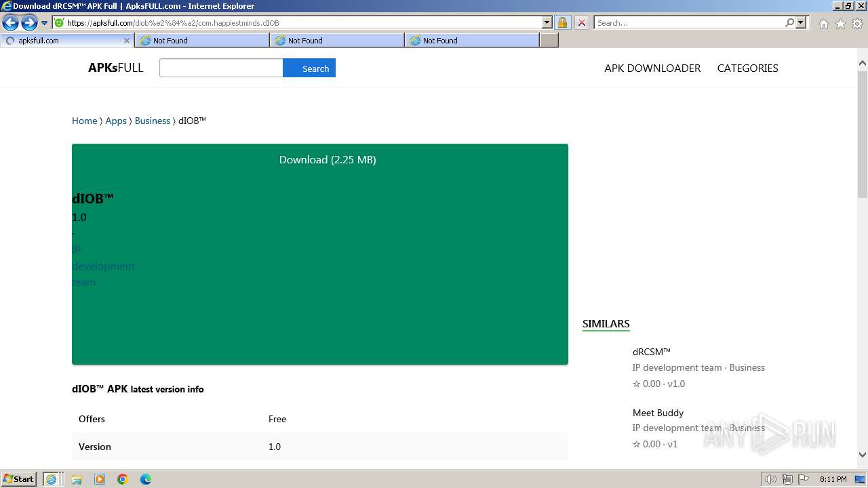Open Windows Media Player taskbar icon
868x488 pixels.
coord(100,479)
